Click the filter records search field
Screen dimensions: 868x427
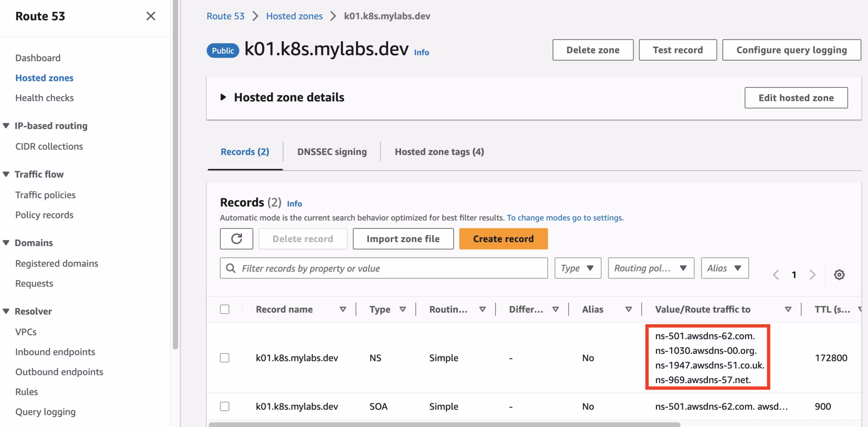coord(389,268)
